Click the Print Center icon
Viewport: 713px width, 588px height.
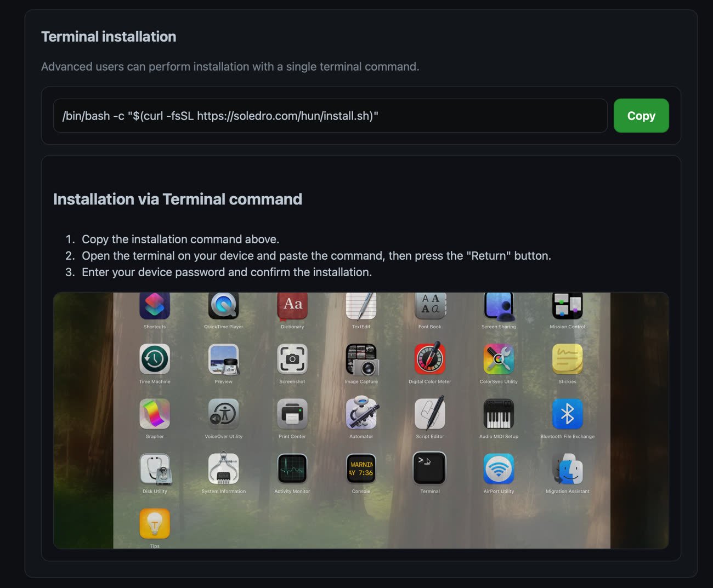(292, 414)
